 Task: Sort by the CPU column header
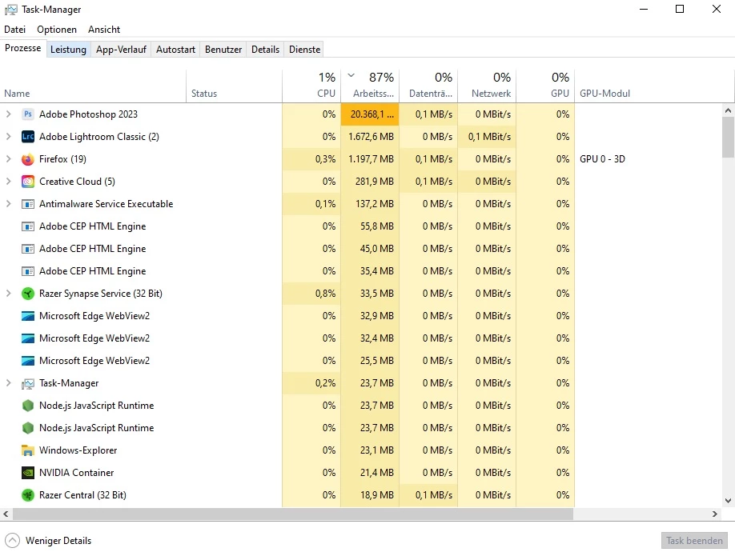311,86
